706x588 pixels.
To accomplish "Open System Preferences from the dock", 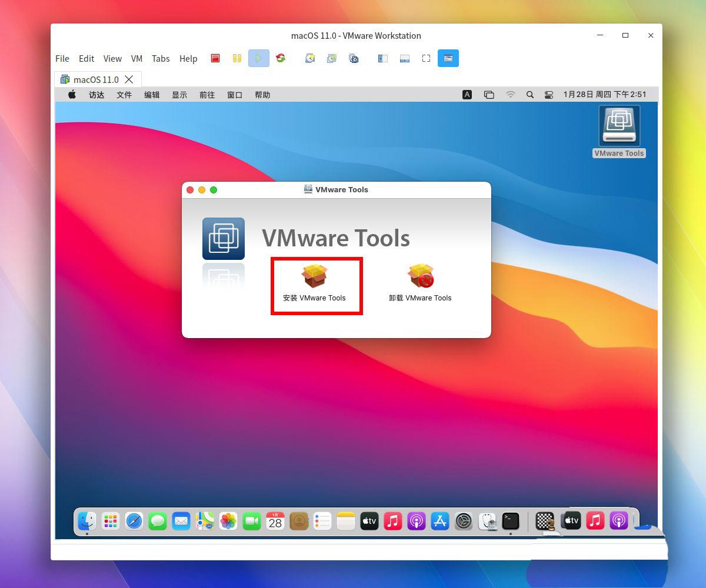I will (x=464, y=521).
